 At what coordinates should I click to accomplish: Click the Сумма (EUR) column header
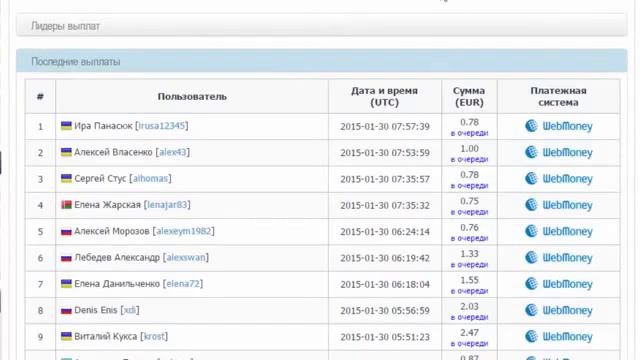click(x=469, y=96)
